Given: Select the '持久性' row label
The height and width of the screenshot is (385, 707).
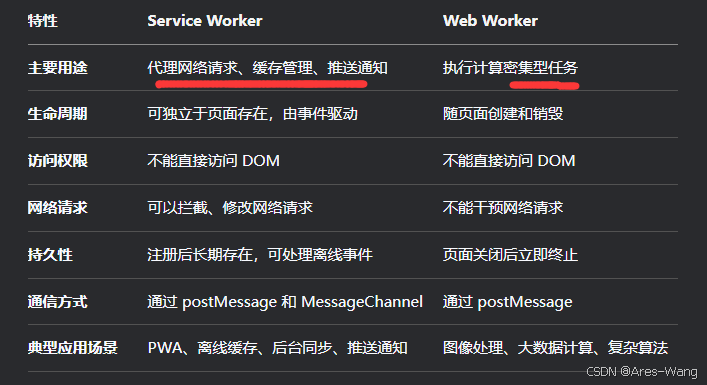Looking at the screenshot, I should pos(50,255).
